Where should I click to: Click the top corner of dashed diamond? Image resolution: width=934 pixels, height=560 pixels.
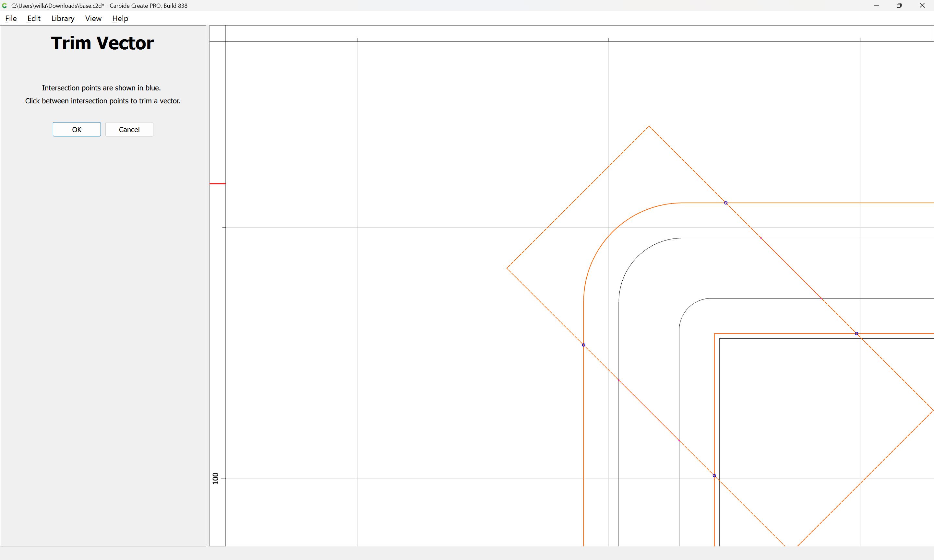649,126
